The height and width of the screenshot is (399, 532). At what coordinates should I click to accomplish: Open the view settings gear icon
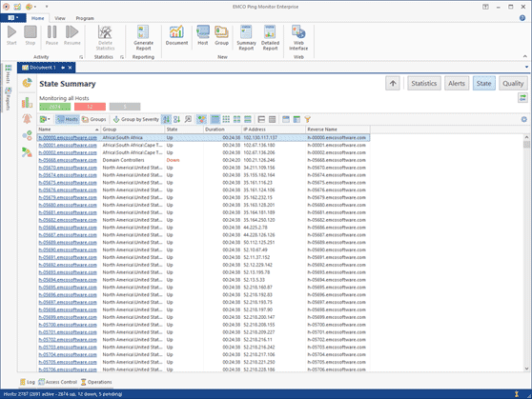tap(523, 119)
